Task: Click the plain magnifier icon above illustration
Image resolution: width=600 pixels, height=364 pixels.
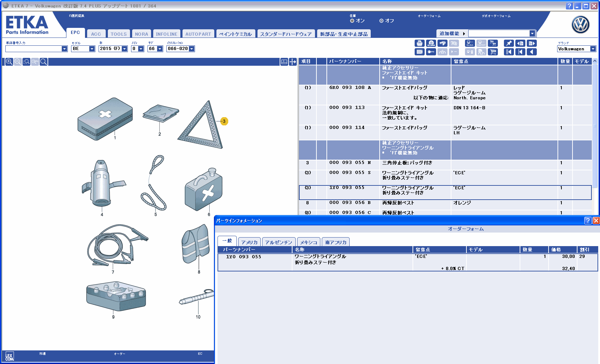Action: [x=44, y=62]
